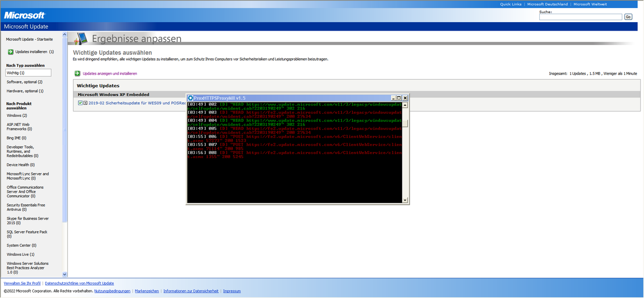This screenshot has width=644, height=298.
Task: Click the Ergebnisse anpassen header graphic icon
Action: point(81,39)
